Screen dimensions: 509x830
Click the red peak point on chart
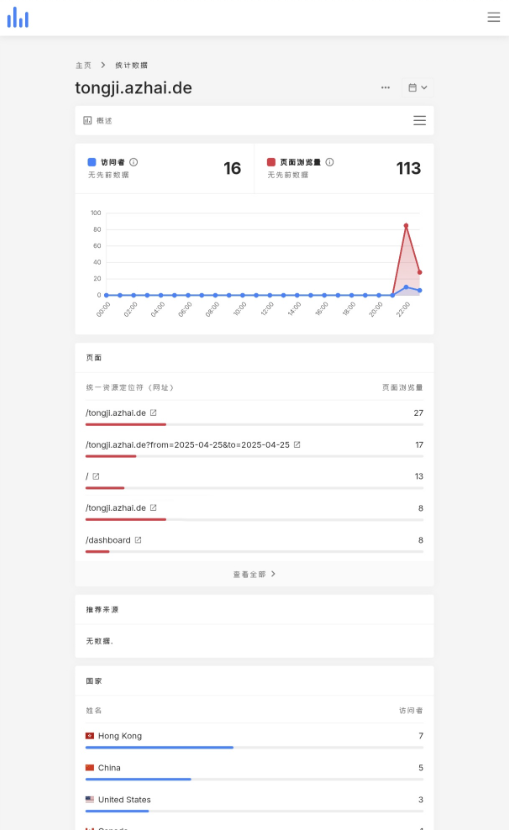pyautogui.click(x=406, y=225)
